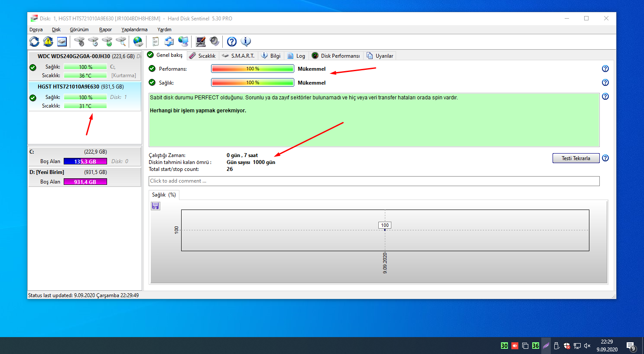Switch to the S.M.A.R.T. tab

tap(238, 56)
